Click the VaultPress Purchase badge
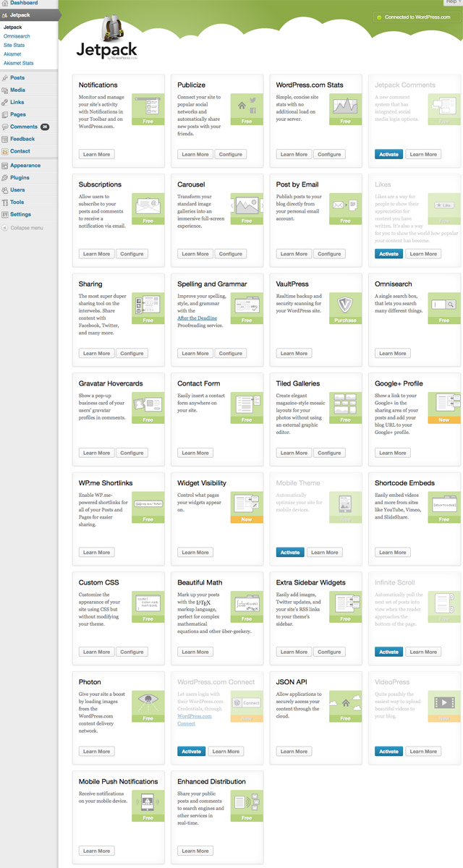This screenshot has height=868, width=463. click(345, 320)
